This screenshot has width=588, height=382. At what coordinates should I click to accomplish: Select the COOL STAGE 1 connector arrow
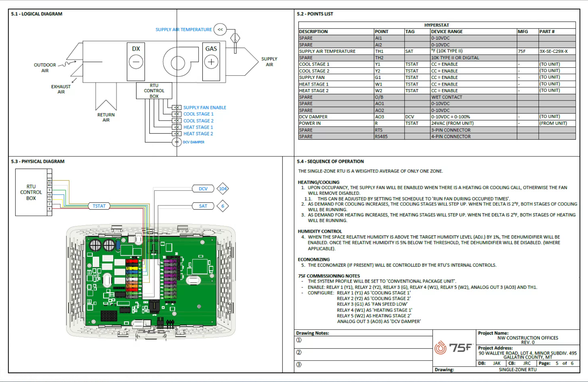pyautogui.click(x=177, y=114)
